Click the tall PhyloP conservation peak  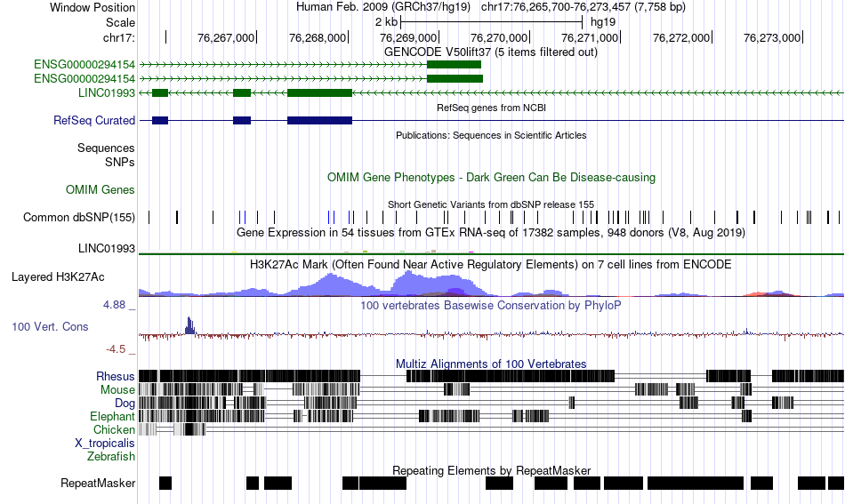point(189,325)
